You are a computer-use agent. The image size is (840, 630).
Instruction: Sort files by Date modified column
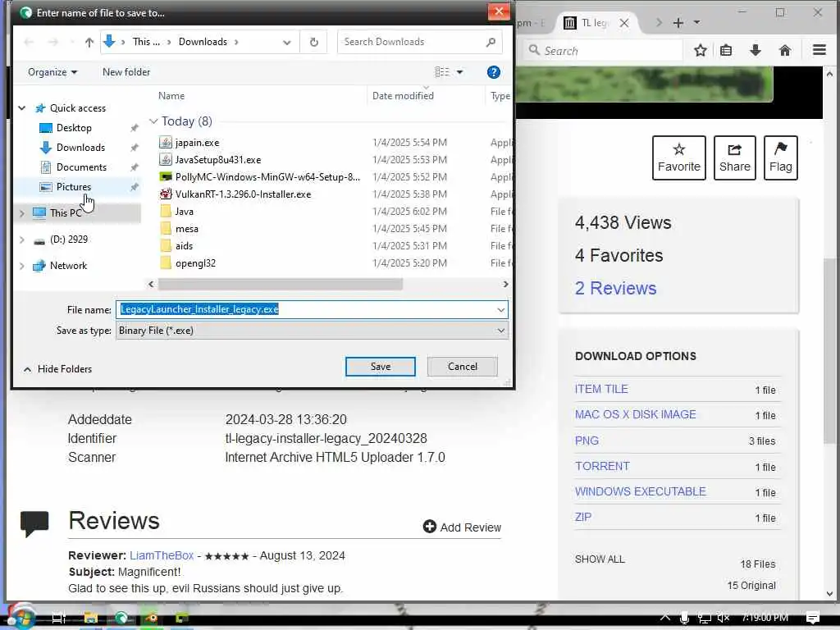point(403,96)
